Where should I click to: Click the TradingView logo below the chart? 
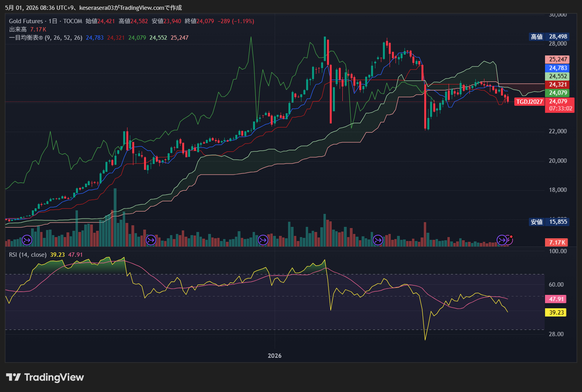45,377
